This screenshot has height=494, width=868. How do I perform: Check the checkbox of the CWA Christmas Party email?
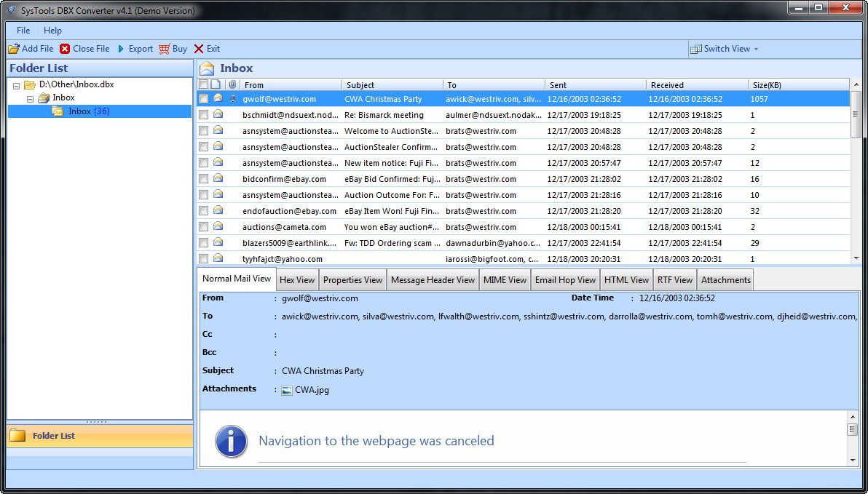(203, 97)
